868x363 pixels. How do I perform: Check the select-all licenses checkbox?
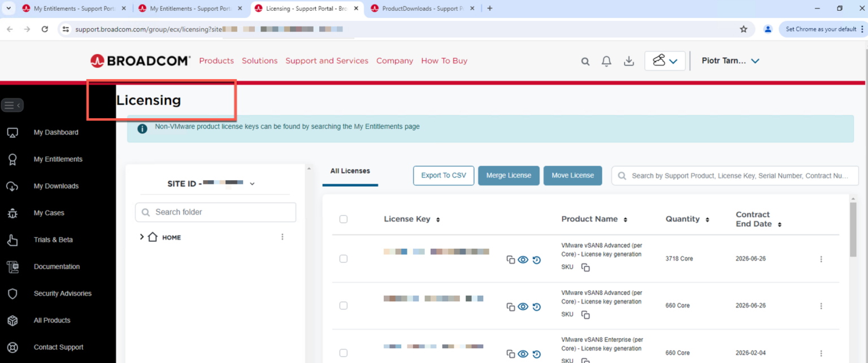[x=343, y=219]
